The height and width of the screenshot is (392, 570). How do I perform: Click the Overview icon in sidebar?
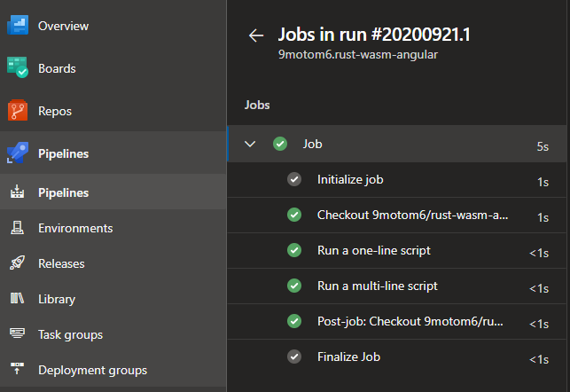tap(18, 25)
